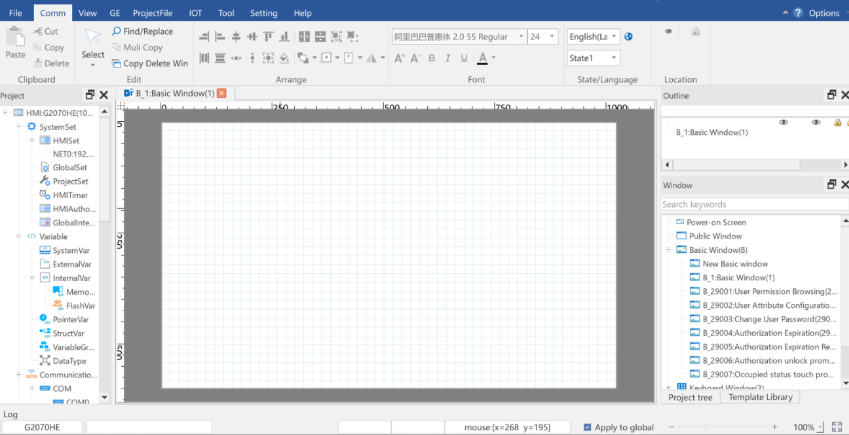The image size is (849, 435).
Task: Click Copy Delete Win
Action: (149, 63)
